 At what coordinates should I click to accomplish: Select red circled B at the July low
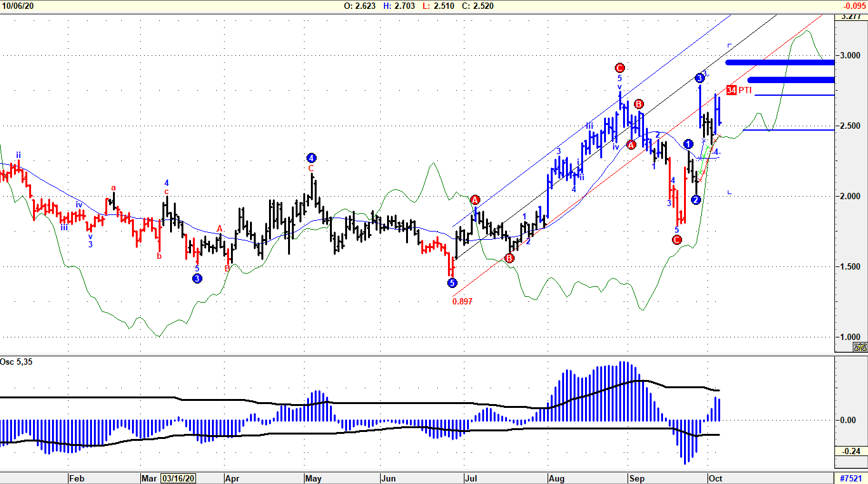click(509, 258)
